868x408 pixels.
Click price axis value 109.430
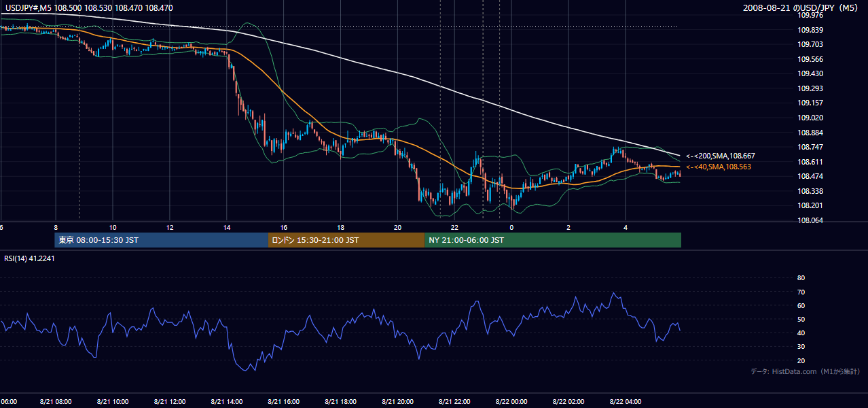click(x=810, y=73)
